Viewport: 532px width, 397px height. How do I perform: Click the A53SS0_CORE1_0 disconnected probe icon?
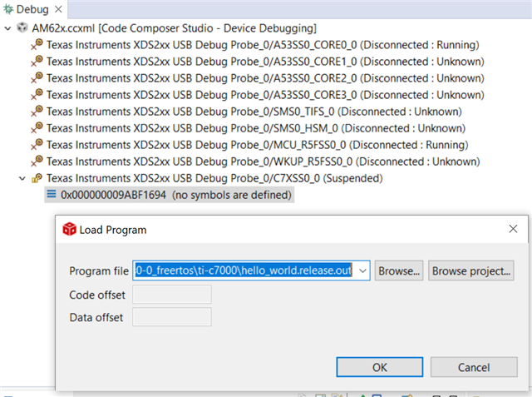point(37,61)
